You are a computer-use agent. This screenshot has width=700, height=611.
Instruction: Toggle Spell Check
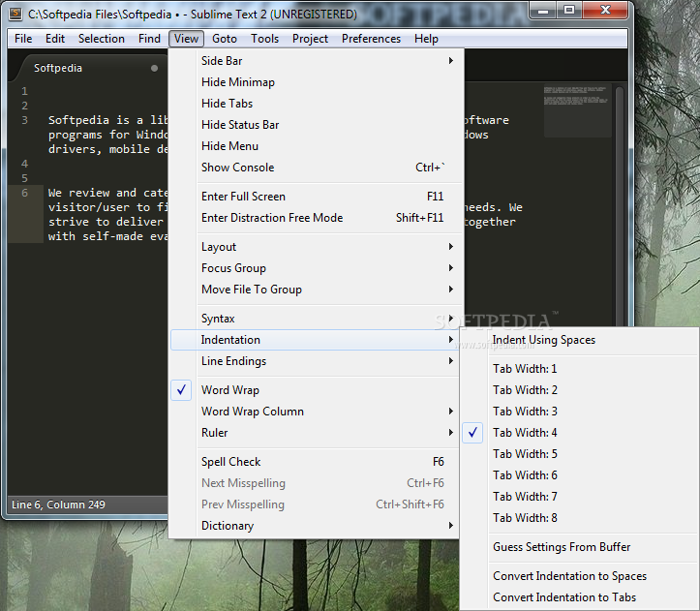click(x=315, y=462)
